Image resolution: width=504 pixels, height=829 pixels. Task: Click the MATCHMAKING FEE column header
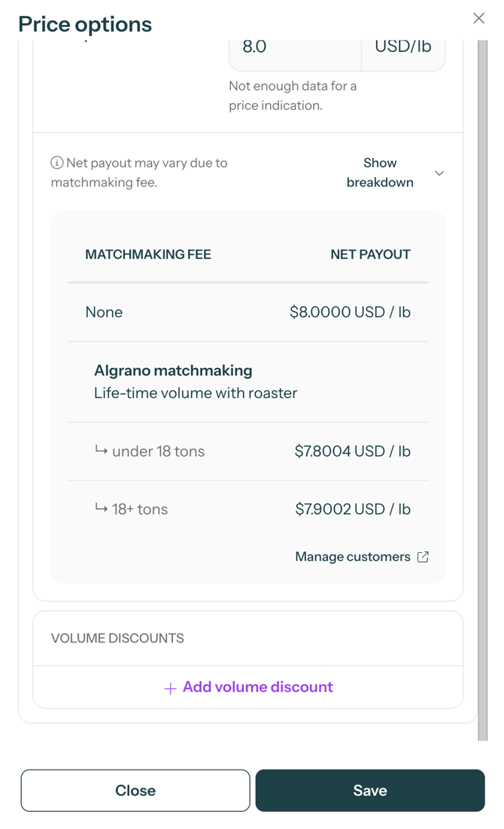pos(147,254)
